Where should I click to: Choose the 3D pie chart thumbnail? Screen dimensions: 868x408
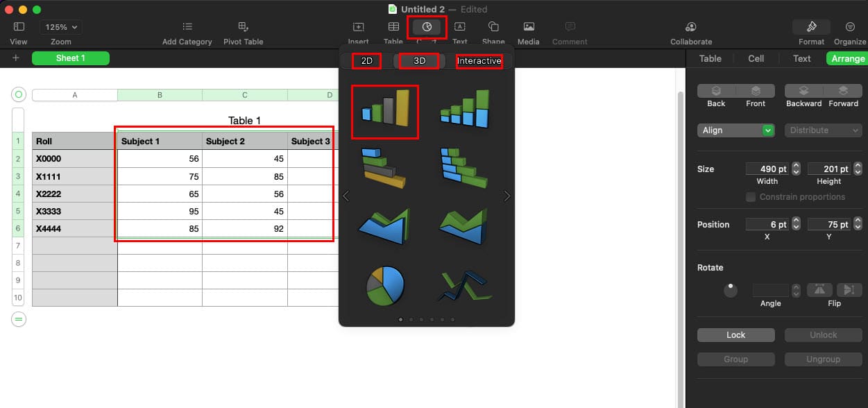click(385, 284)
